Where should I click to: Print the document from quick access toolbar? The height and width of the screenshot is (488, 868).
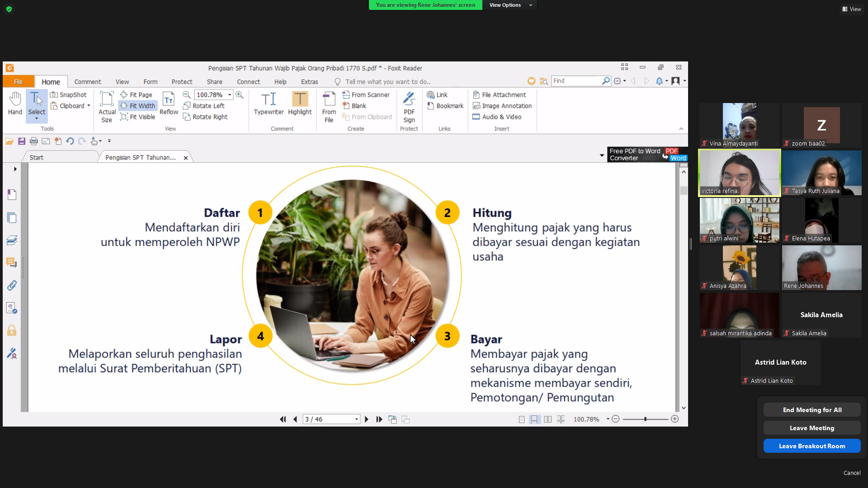tap(33, 141)
